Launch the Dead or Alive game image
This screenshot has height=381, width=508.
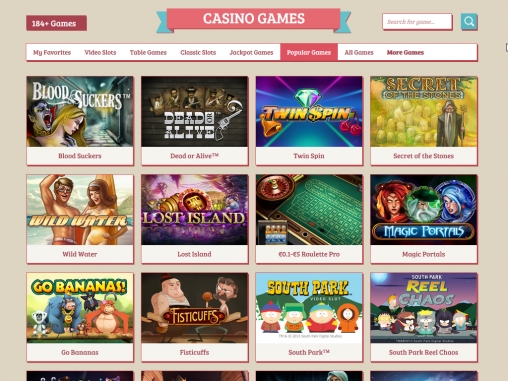[195, 111]
